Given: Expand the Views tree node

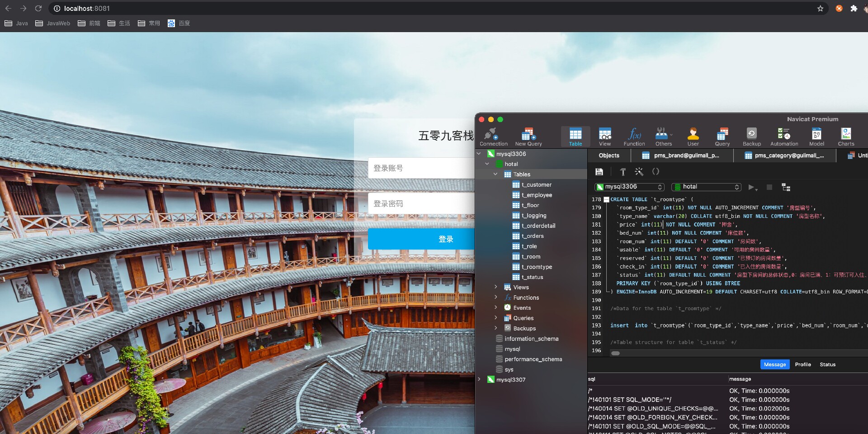Looking at the screenshot, I should (495, 287).
